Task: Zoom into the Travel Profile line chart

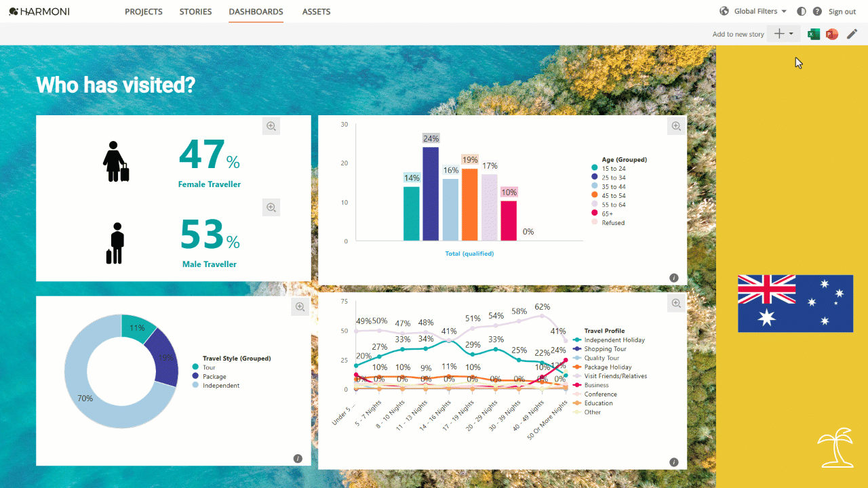Action: (x=675, y=304)
